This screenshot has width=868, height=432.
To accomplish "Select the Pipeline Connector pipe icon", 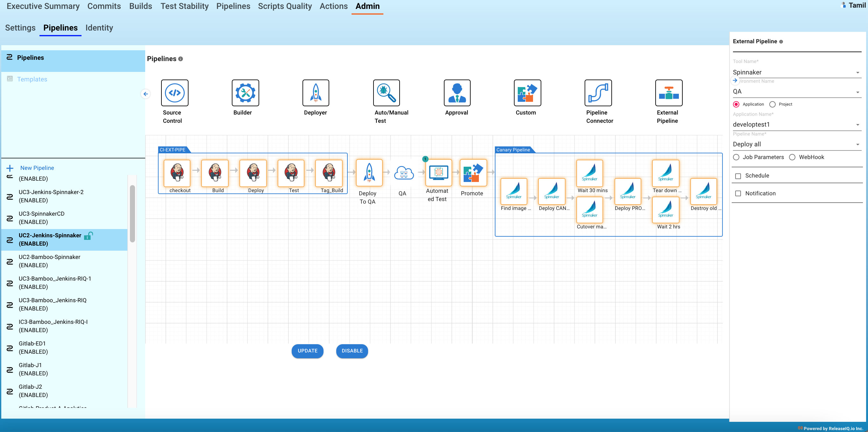I will [598, 93].
